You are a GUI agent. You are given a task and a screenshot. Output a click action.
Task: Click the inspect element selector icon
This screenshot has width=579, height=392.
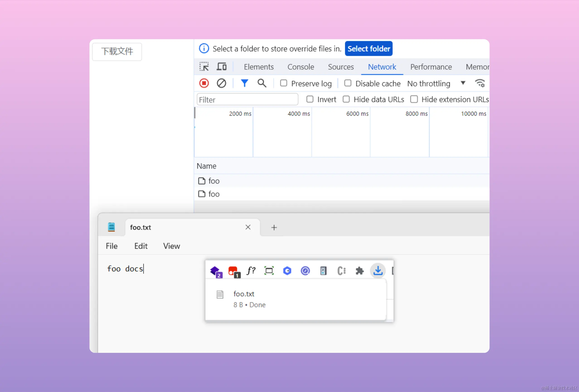tap(204, 67)
